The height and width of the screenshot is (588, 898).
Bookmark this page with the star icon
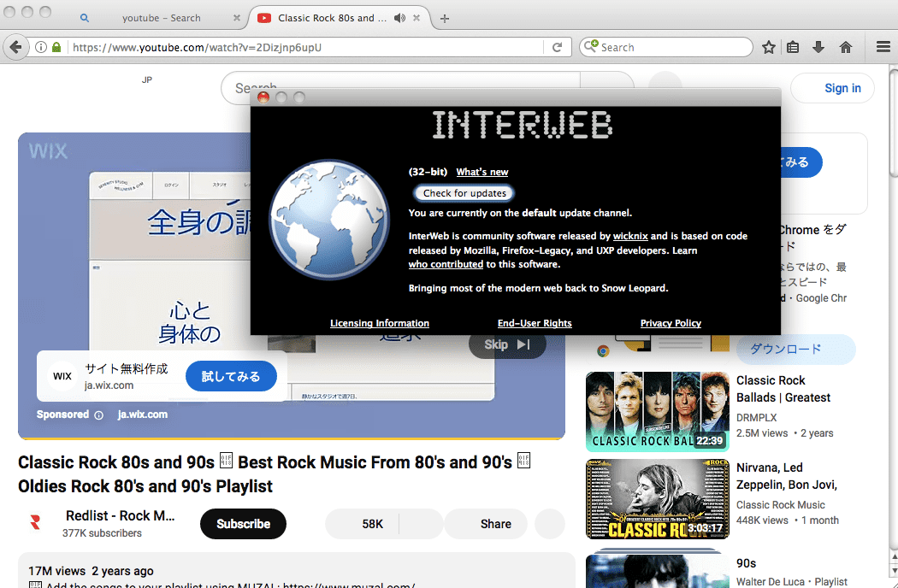pos(769,47)
